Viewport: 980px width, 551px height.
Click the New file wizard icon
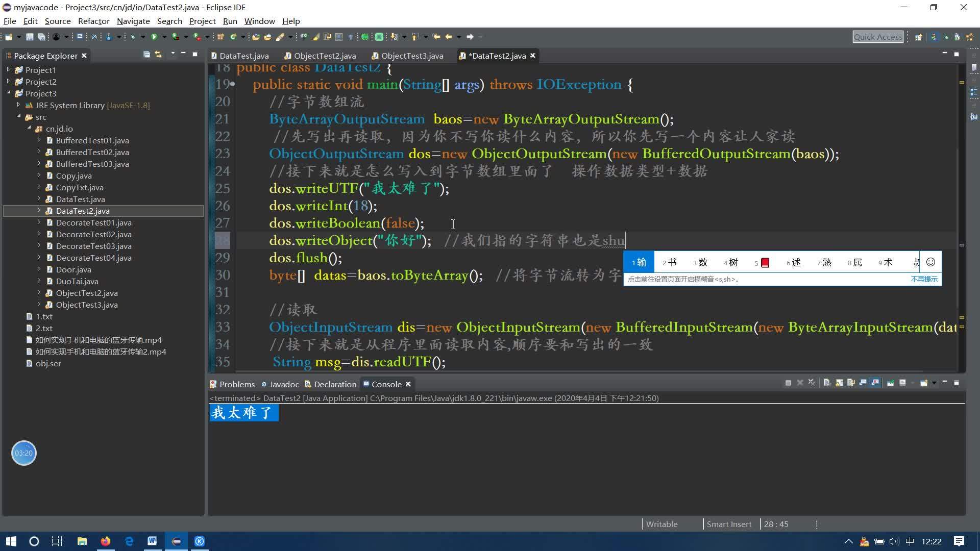pyautogui.click(x=9, y=37)
